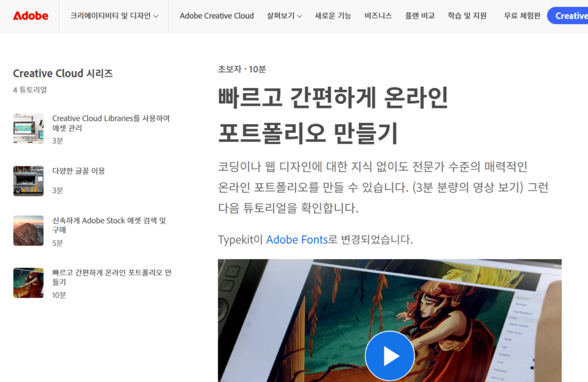This screenshot has width=588, height=382.
Task: Click the chevron next to 살펴보기
Action: [299, 16]
